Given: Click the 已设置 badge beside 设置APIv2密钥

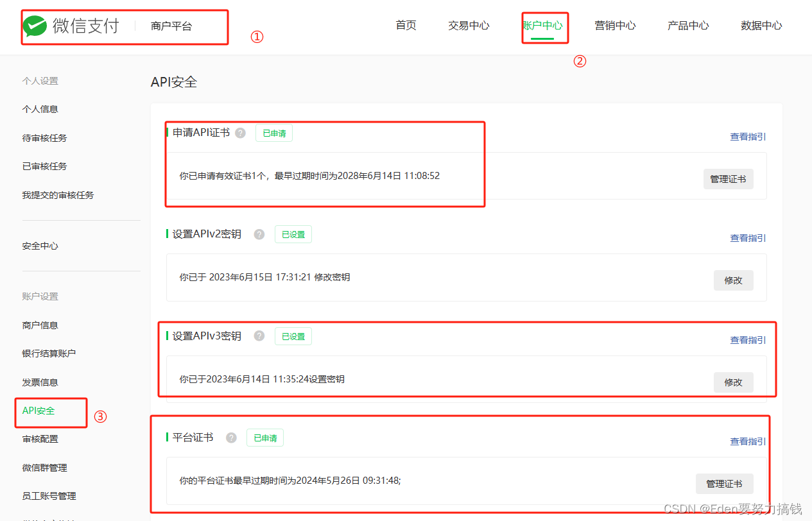Looking at the screenshot, I should [293, 234].
